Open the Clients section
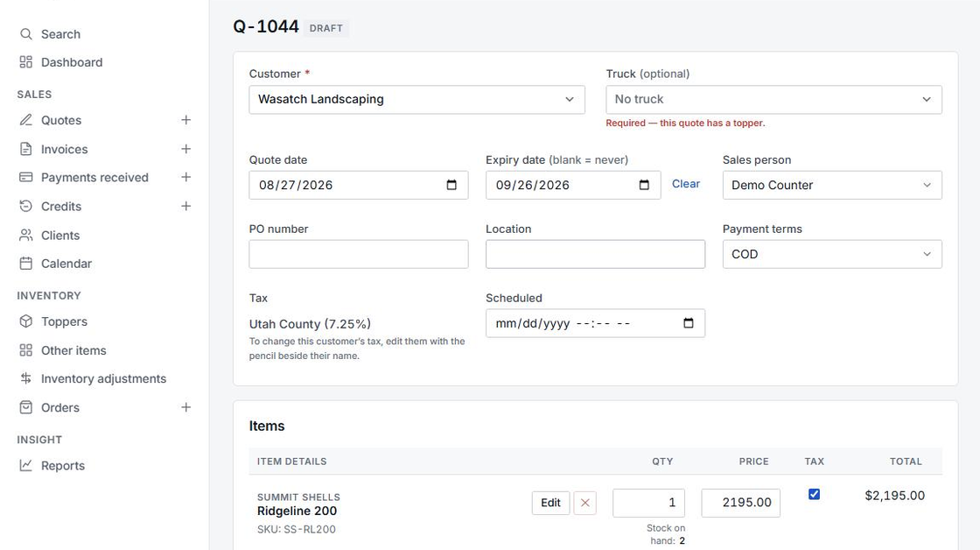Viewport: 980px width, 550px height. click(x=60, y=236)
